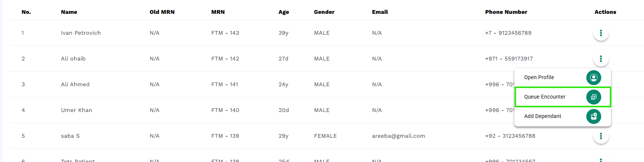This screenshot has width=644, height=162.
Task: Click email areeba@gmail.com
Action: pyautogui.click(x=398, y=136)
